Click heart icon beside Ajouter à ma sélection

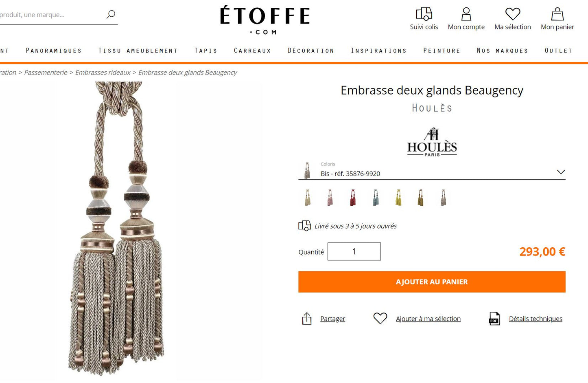click(x=380, y=318)
